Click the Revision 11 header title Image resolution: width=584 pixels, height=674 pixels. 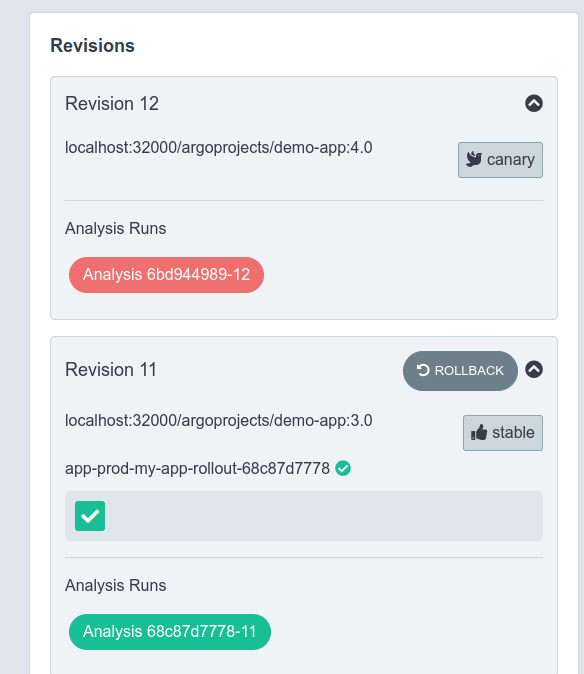[x=111, y=370]
